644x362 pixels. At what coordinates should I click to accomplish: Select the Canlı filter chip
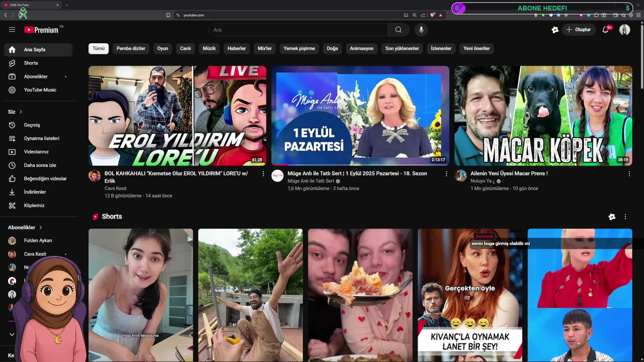186,49
